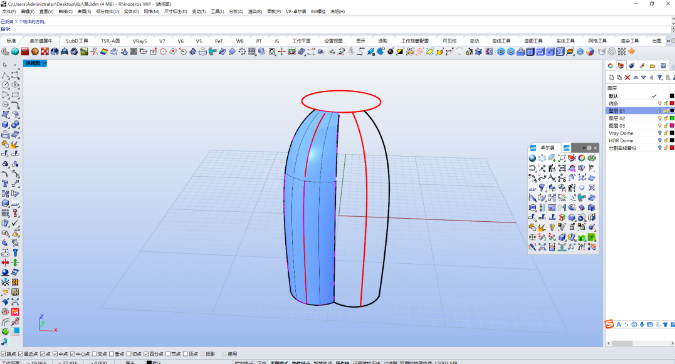Screen dimensions: 675x364
Task: Open the folder panel tab icon
Action: [653, 65]
